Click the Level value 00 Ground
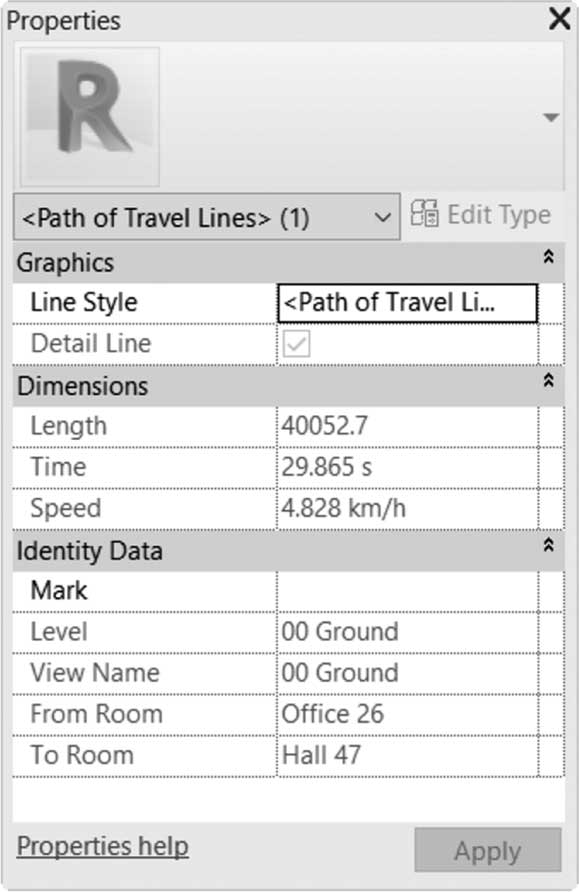Screen dimensions: 579x892 [340, 631]
